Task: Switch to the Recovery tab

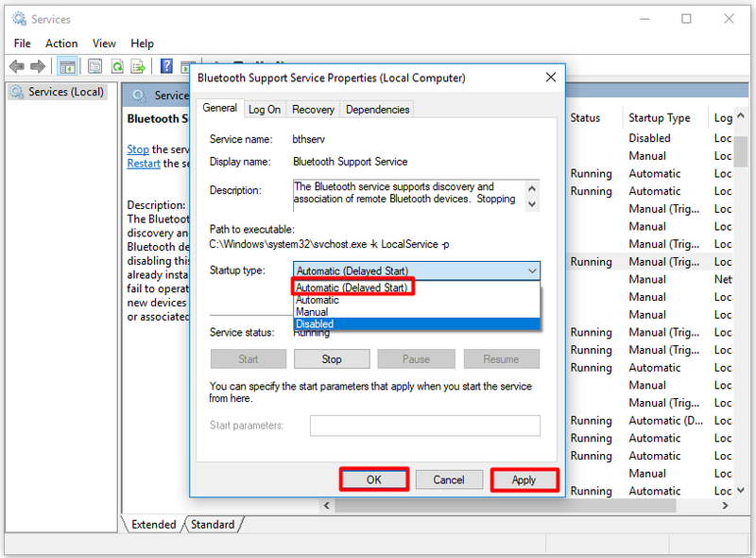Action: 313,110
